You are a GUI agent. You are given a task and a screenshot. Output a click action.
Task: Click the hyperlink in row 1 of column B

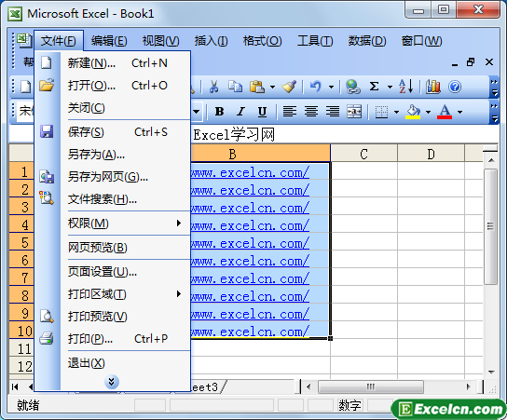tap(250, 173)
